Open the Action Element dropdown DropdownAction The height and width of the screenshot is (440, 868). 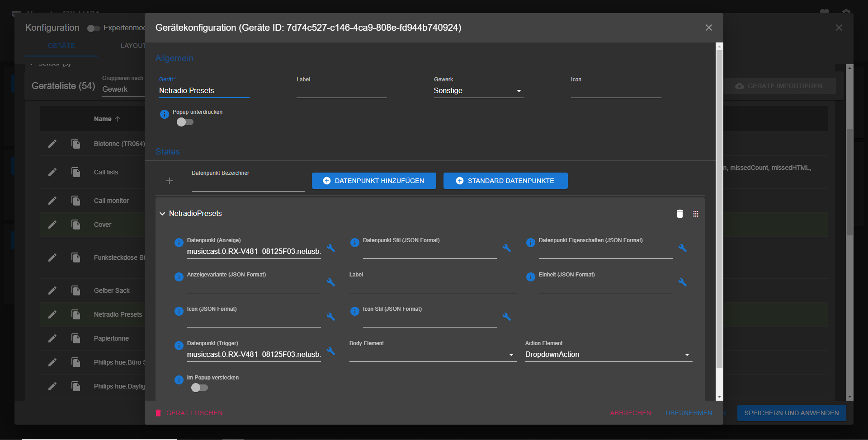609,355
